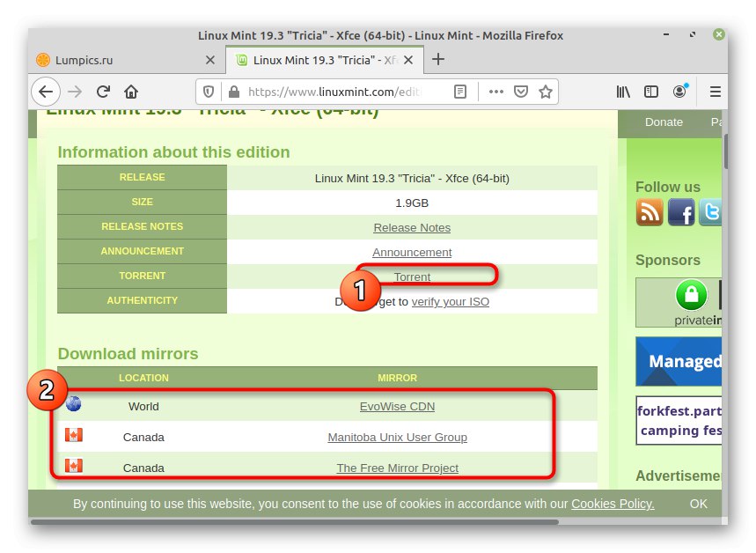Image resolution: width=756 pixels, height=553 pixels.
Task: Click the Torrent download link
Action: click(x=412, y=277)
